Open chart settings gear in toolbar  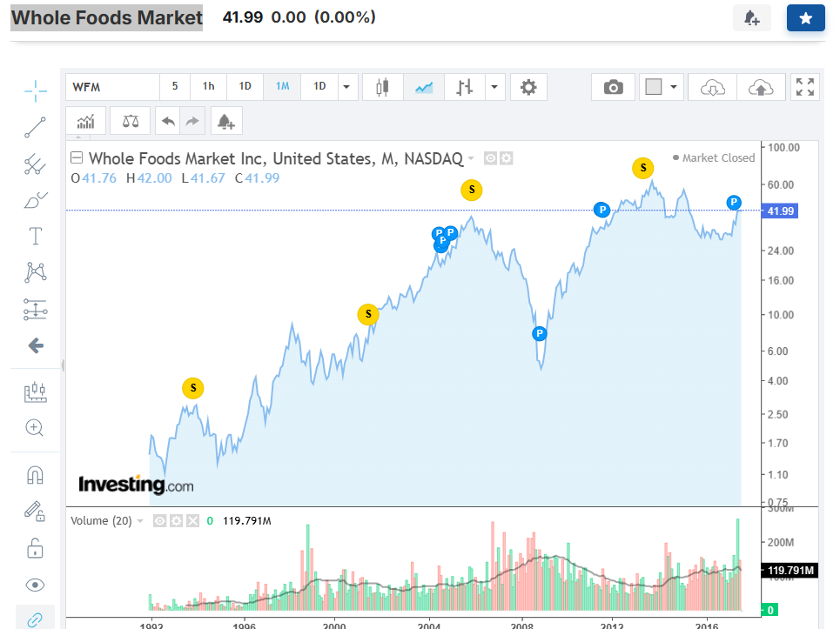coord(528,87)
